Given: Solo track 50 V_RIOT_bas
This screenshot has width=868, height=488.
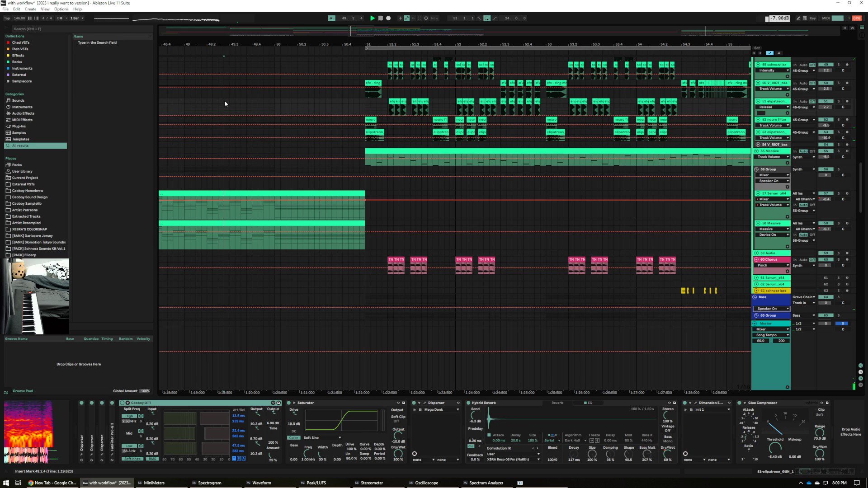Looking at the screenshot, I should (838, 83).
